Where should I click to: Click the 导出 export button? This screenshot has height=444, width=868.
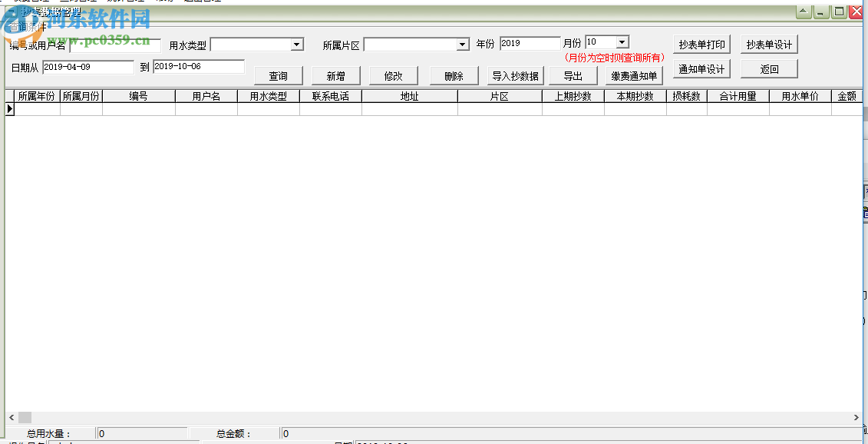click(x=573, y=76)
